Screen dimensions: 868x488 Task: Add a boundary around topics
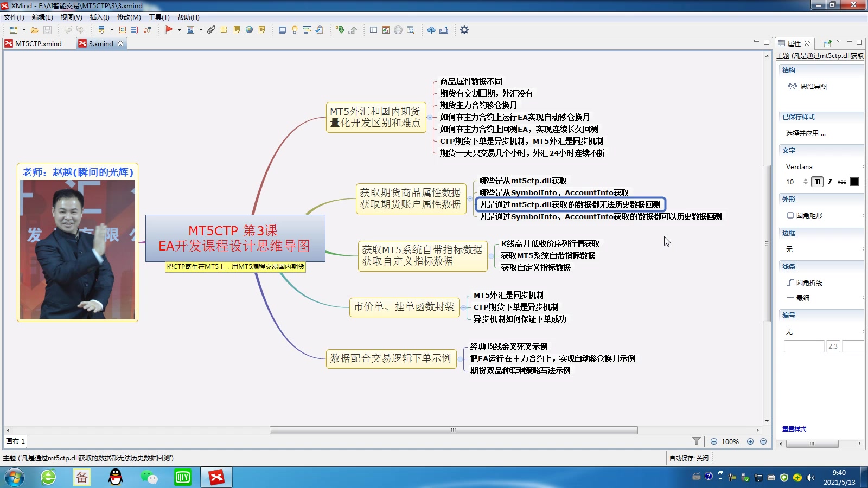point(123,30)
